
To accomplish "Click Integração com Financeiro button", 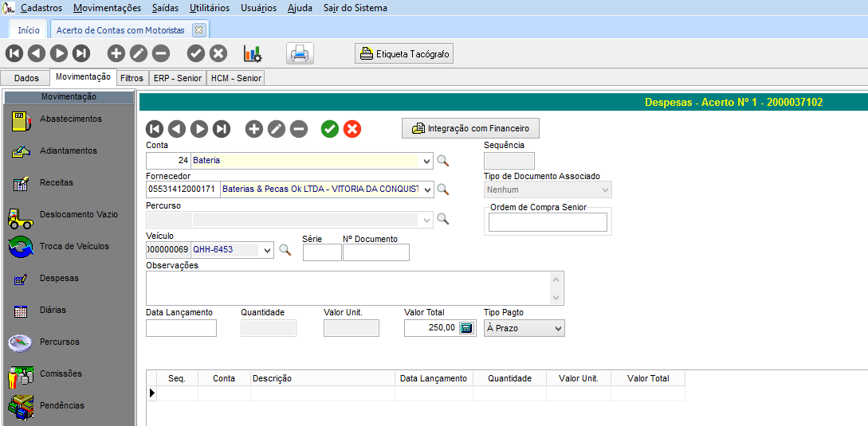I will tap(470, 128).
